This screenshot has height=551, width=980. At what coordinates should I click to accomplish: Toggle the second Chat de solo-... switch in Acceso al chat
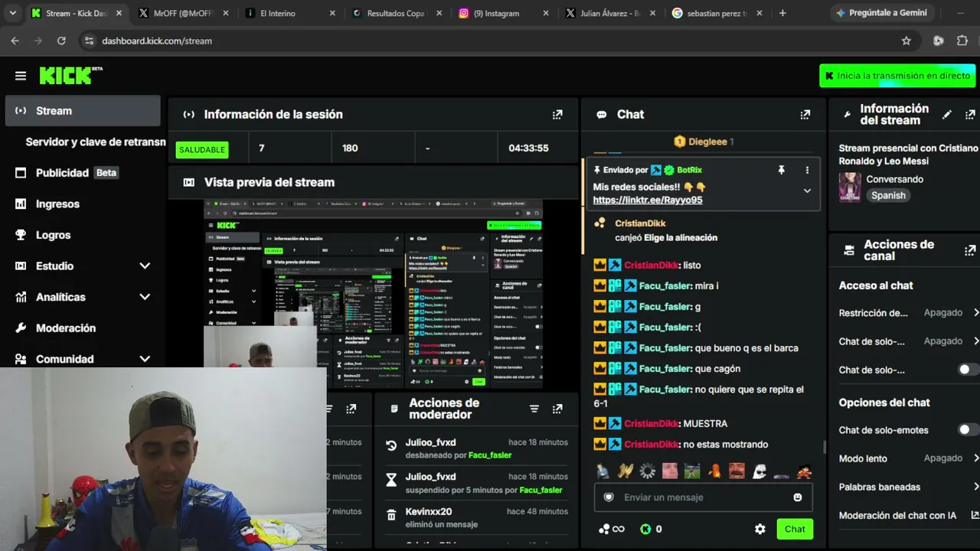click(x=968, y=370)
